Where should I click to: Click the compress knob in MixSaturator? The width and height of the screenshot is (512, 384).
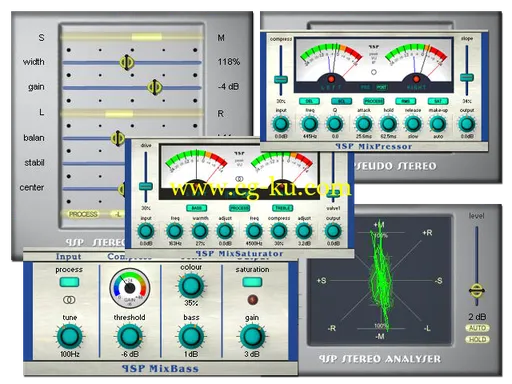tap(279, 231)
